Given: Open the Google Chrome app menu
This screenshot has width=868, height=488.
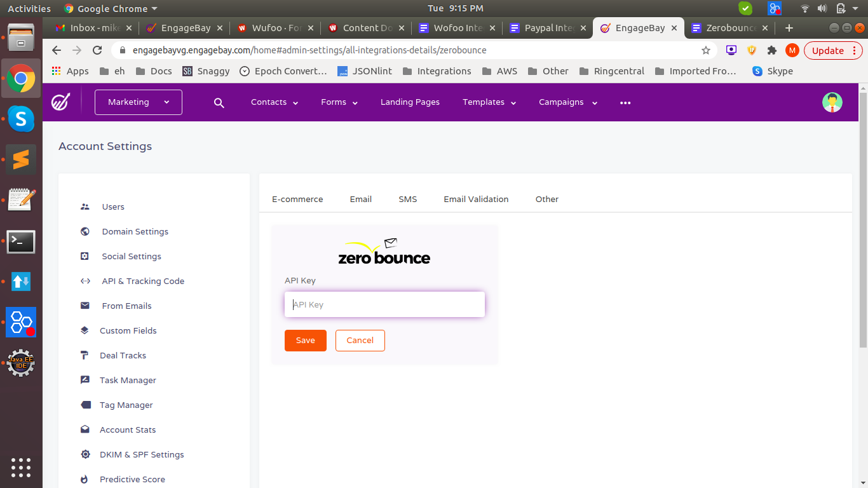Looking at the screenshot, I should 111,8.
